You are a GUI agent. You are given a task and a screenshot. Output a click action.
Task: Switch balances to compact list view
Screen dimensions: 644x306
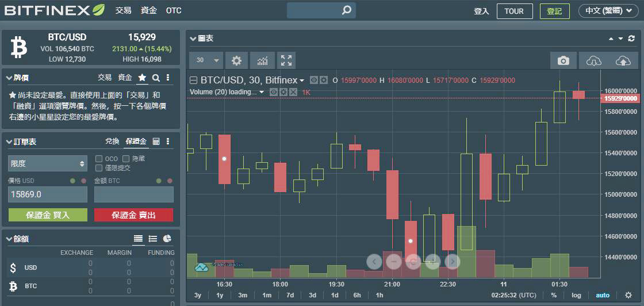coord(153,239)
